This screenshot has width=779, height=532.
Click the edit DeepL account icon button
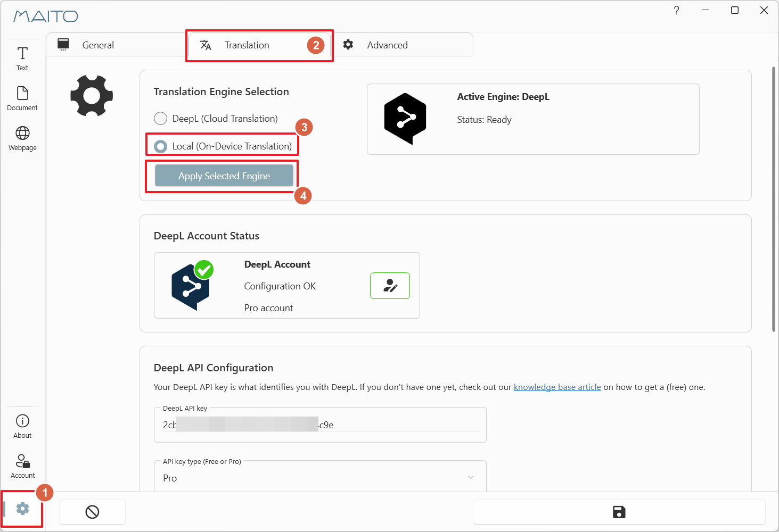pyautogui.click(x=390, y=286)
